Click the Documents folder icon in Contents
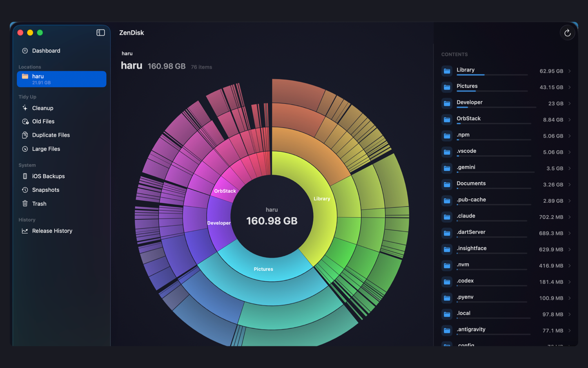This screenshot has height=368, width=588. pyautogui.click(x=447, y=184)
